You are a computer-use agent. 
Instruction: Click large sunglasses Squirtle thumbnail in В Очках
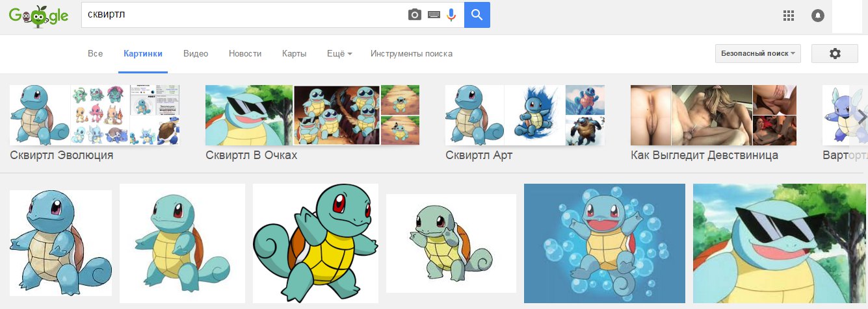coord(249,115)
